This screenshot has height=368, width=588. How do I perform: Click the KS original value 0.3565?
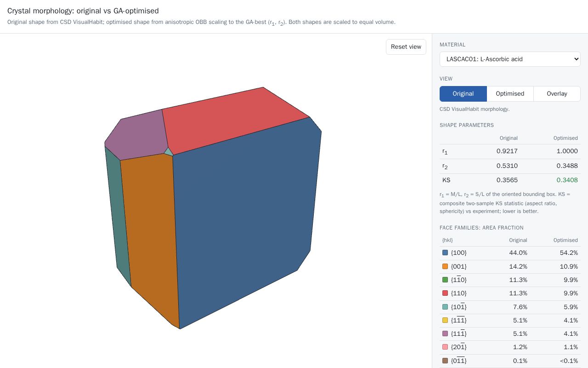pyautogui.click(x=507, y=180)
